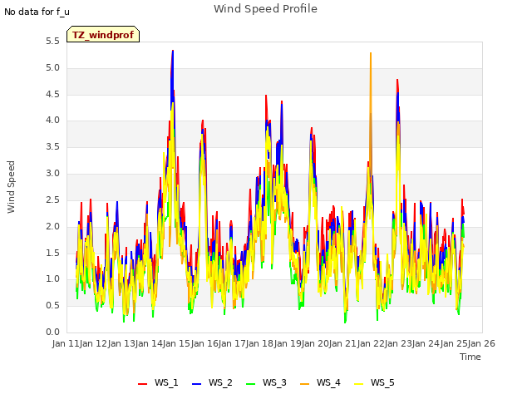Image resolution: width=532 pixels, height=399 pixels.
Task: Click the Jan 18 x-axis label
Action: click(259, 343)
